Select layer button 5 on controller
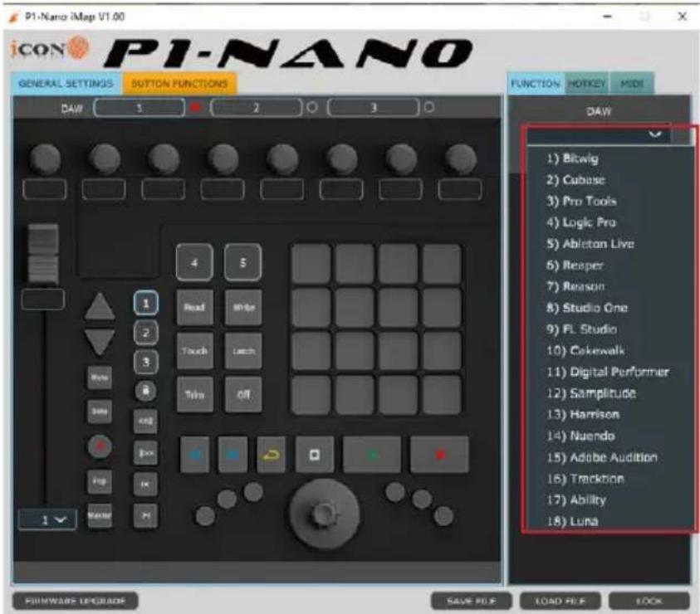The image size is (700, 614). 242,262
